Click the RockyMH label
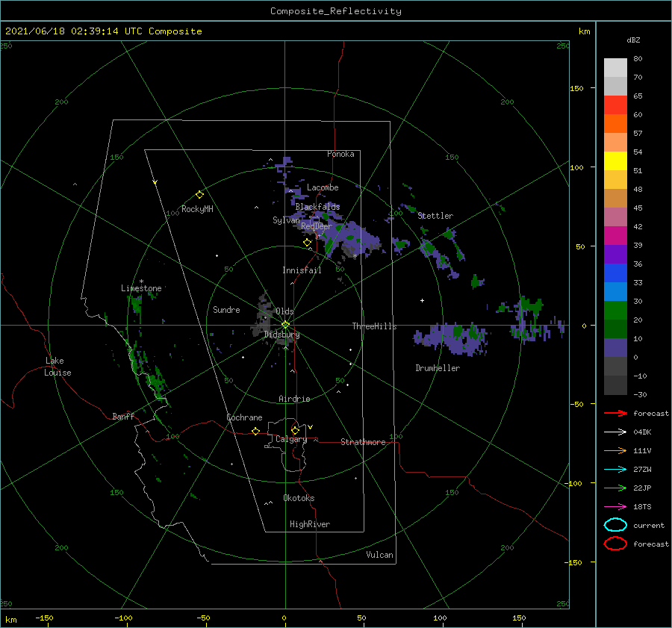This screenshot has height=628, width=672. coord(197,209)
